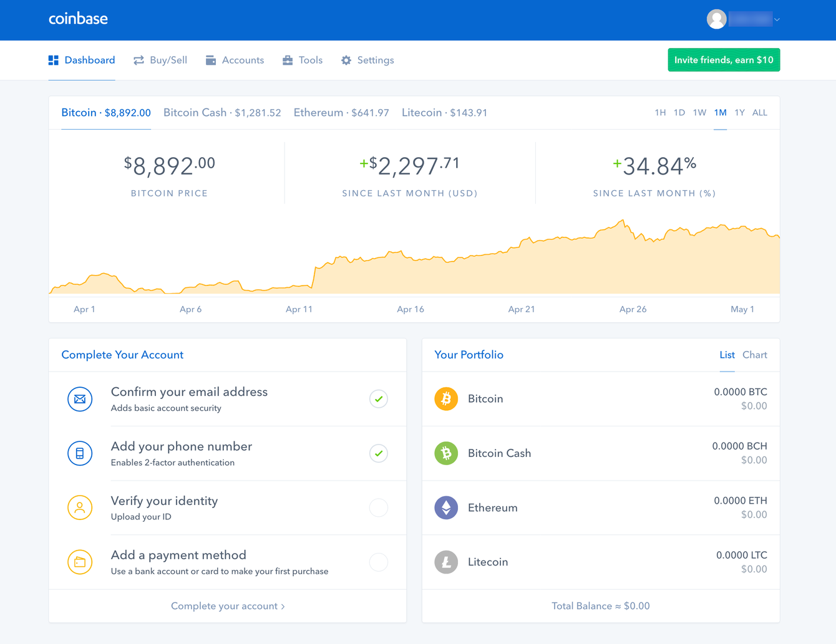Viewport: 836px width, 644px height.
Task: Expand Complete your account options
Action: 228,605
